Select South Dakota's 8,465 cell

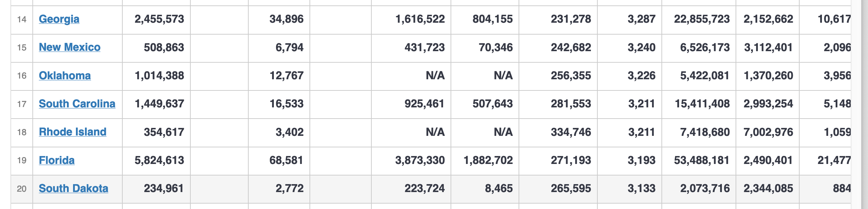pyautogui.click(x=498, y=188)
